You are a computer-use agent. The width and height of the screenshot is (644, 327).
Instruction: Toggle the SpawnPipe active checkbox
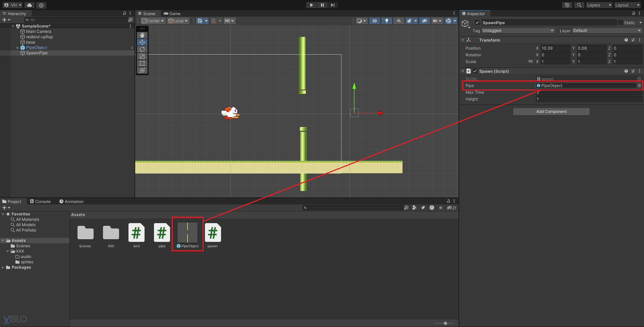coord(477,23)
